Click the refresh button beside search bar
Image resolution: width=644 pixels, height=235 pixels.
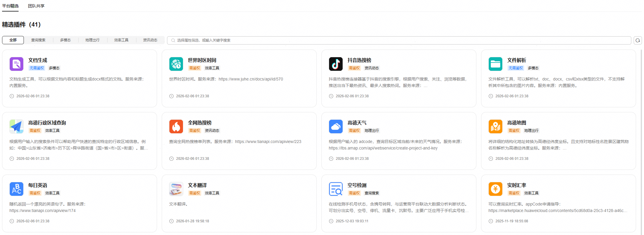point(638,40)
